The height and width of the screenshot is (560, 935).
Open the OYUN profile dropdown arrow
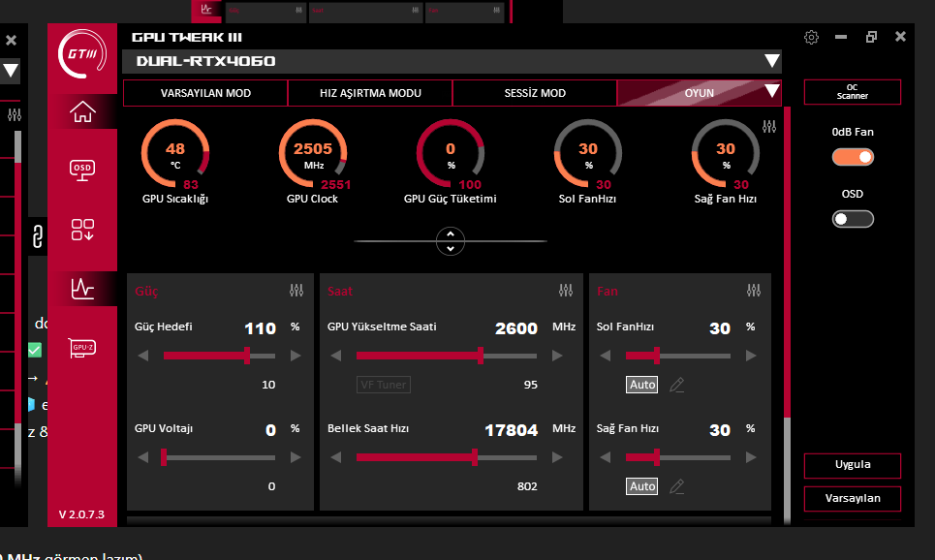(771, 91)
